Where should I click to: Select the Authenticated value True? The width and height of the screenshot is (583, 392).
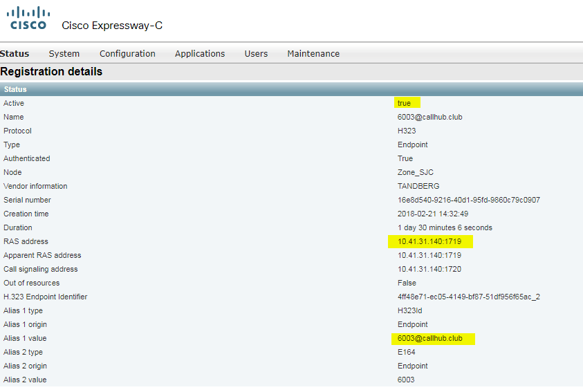pos(405,158)
